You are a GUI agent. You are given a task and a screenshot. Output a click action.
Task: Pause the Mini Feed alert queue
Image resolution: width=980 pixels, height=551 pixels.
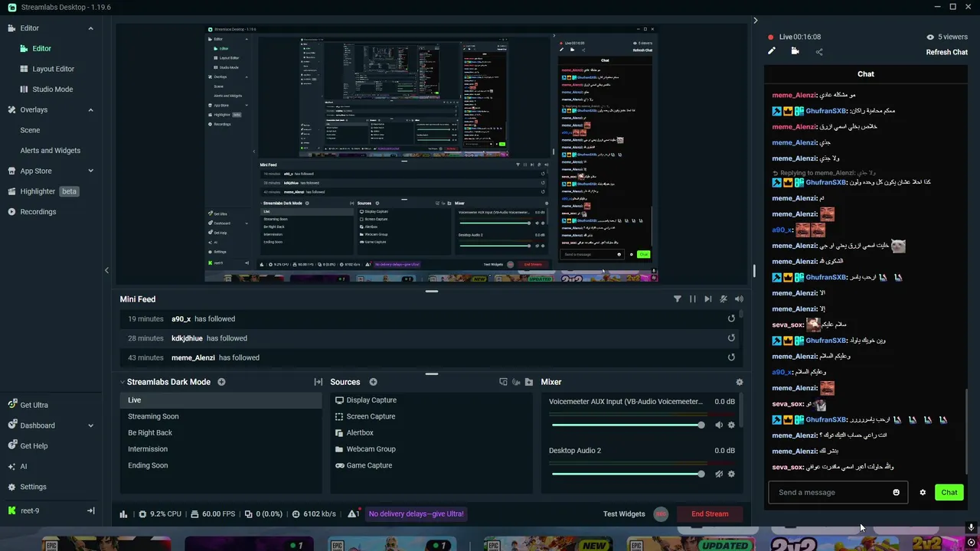click(693, 299)
